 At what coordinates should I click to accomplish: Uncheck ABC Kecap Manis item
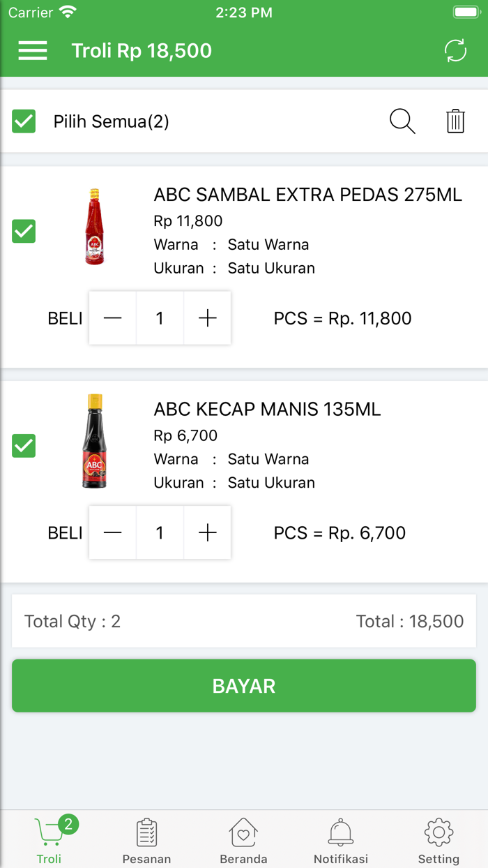coord(24,445)
